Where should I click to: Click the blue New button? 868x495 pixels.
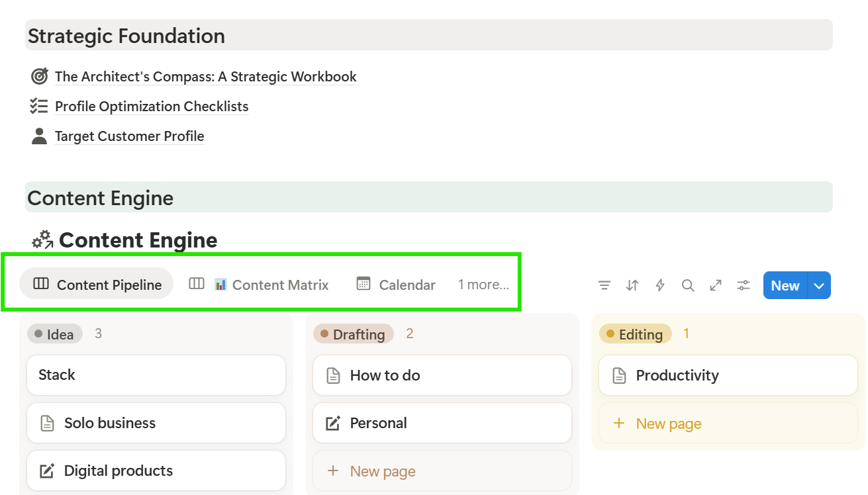pyautogui.click(x=785, y=286)
